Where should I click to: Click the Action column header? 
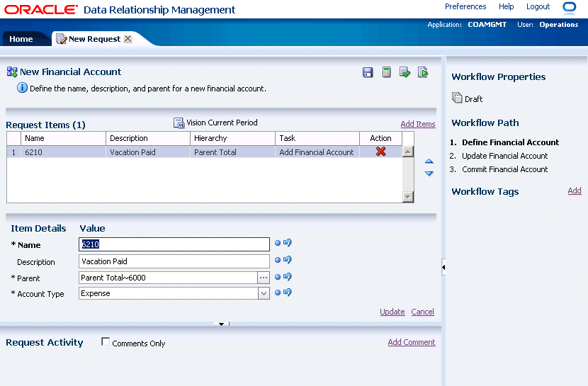pyautogui.click(x=380, y=138)
